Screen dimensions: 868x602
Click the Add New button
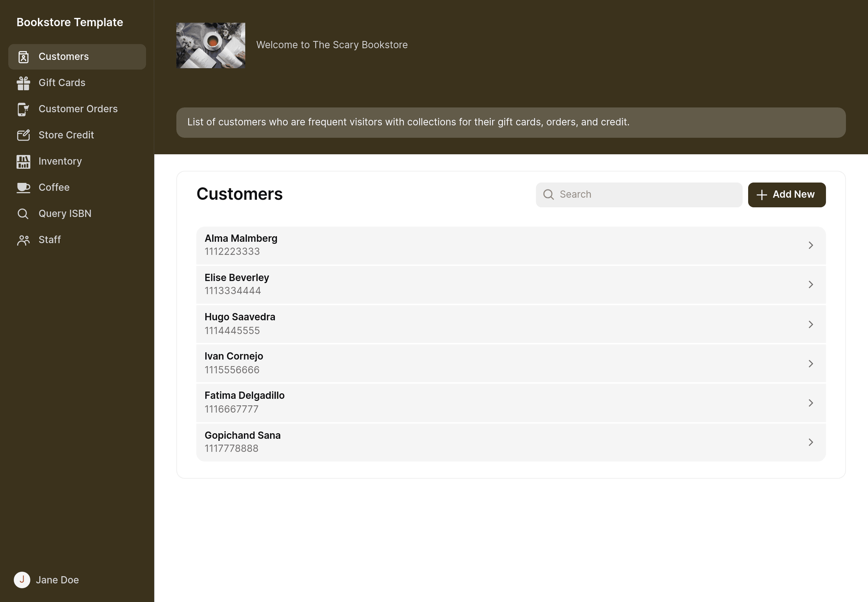(x=787, y=195)
